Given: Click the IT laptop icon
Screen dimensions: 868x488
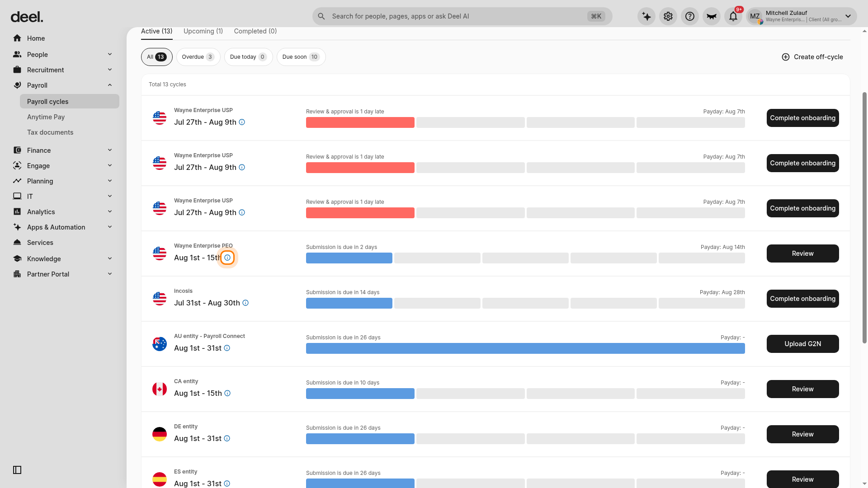Looking at the screenshot, I should tap(17, 197).
